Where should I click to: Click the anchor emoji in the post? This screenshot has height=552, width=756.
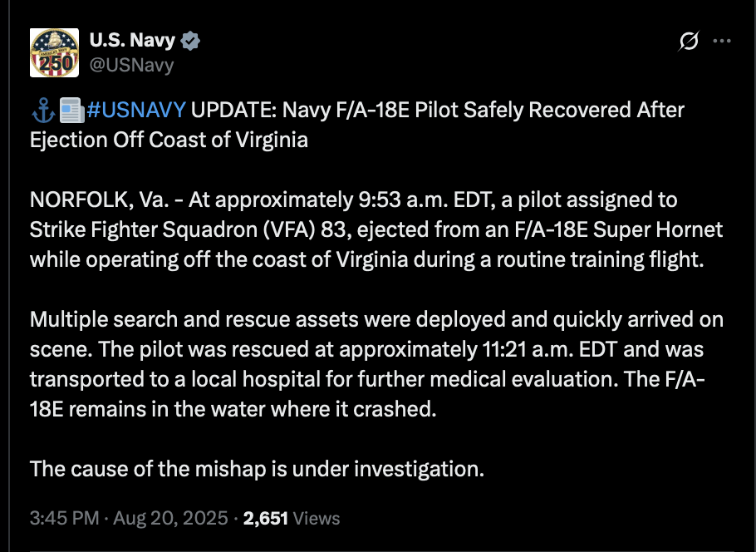pyautogui.click(x=43, y=110)
